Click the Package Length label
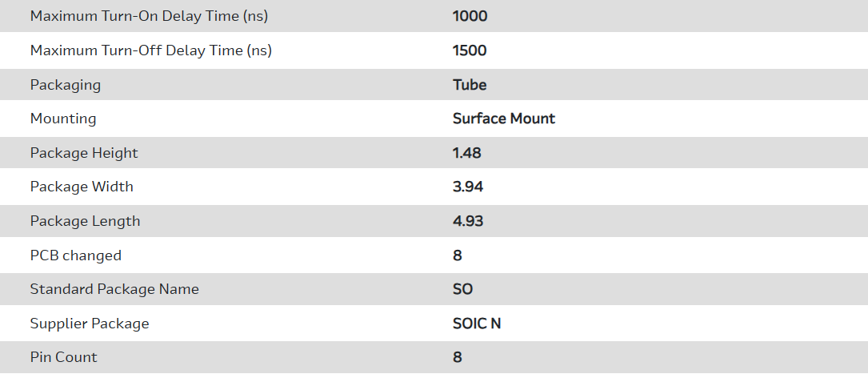Screen dimensions: 868x374 [85, 221]
